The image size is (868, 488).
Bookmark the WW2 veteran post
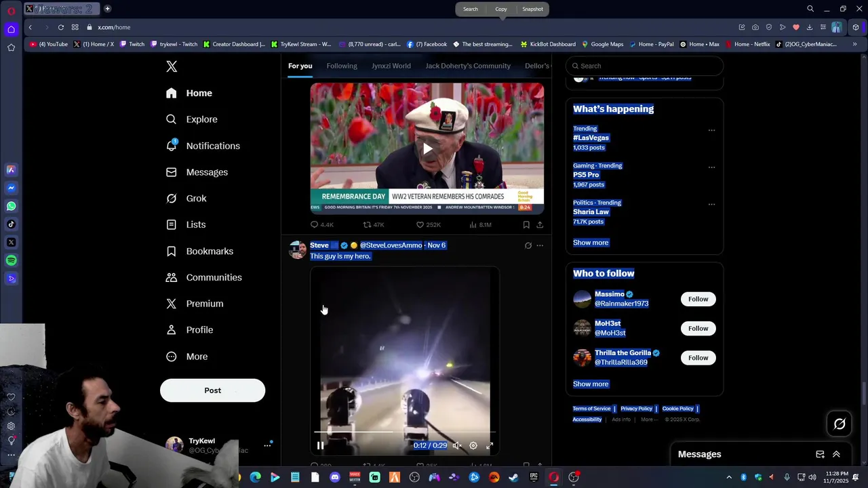526,225
